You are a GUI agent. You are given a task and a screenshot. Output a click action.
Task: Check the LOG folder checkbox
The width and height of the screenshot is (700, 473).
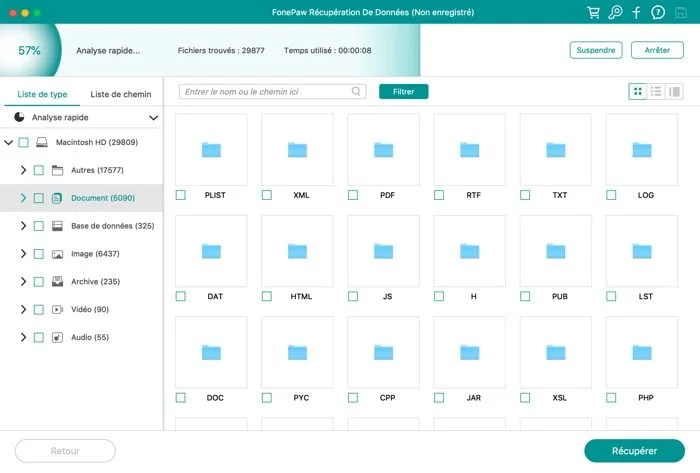[x=612, y=195]
